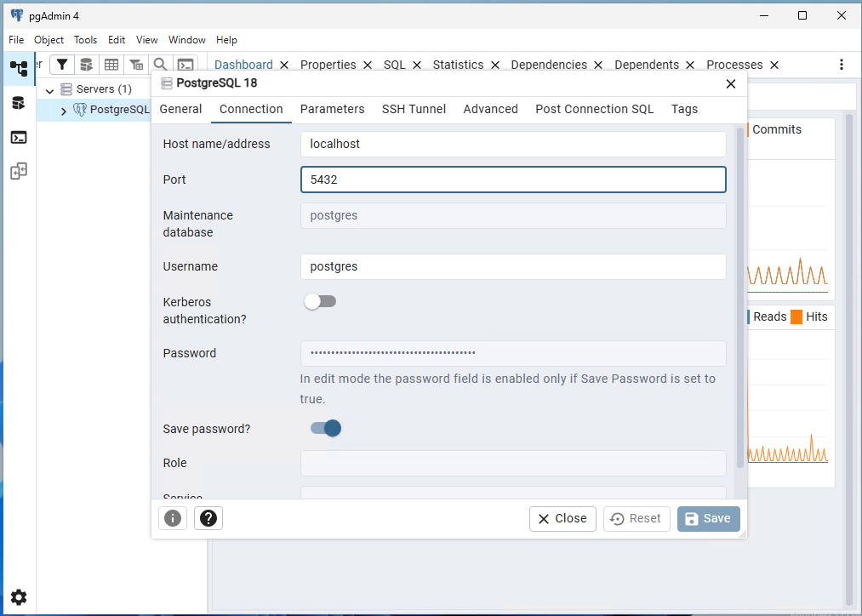Image resolution: width=862 pixels, height=616 pixels.
Task: Open the Properties tab
Action: click(328, 65)
